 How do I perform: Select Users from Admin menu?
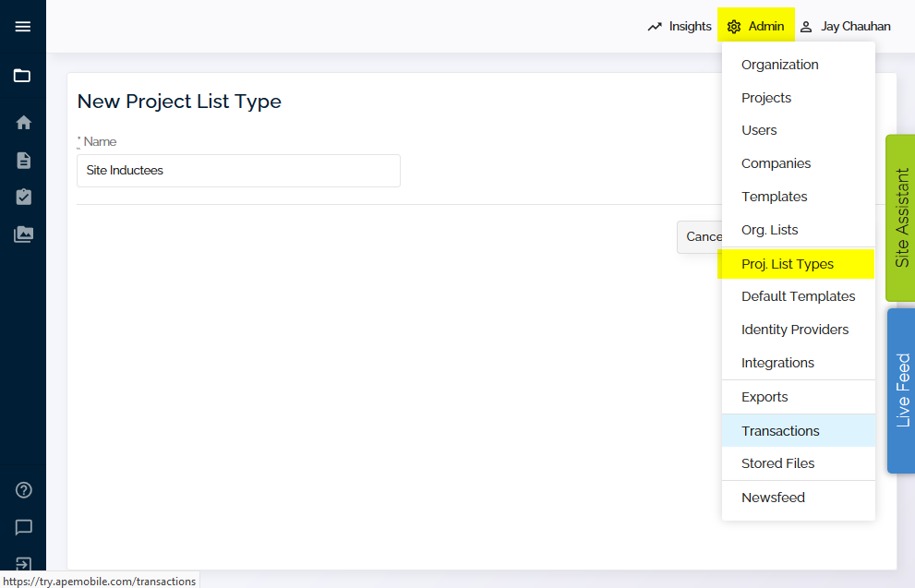click(799, 131)
